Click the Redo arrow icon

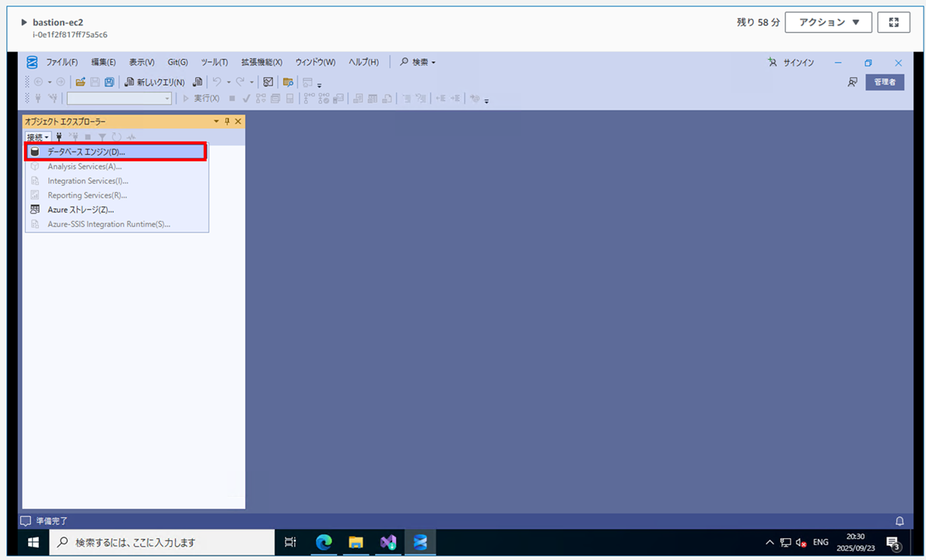pos(240,82)
